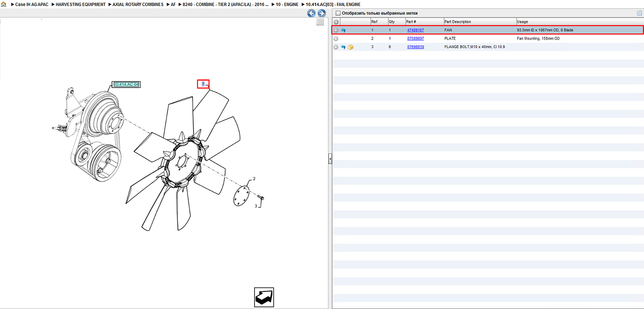Go to the 10 - ENGINE breadcrumb
This screenshot has width=644, height=309.
287,4
